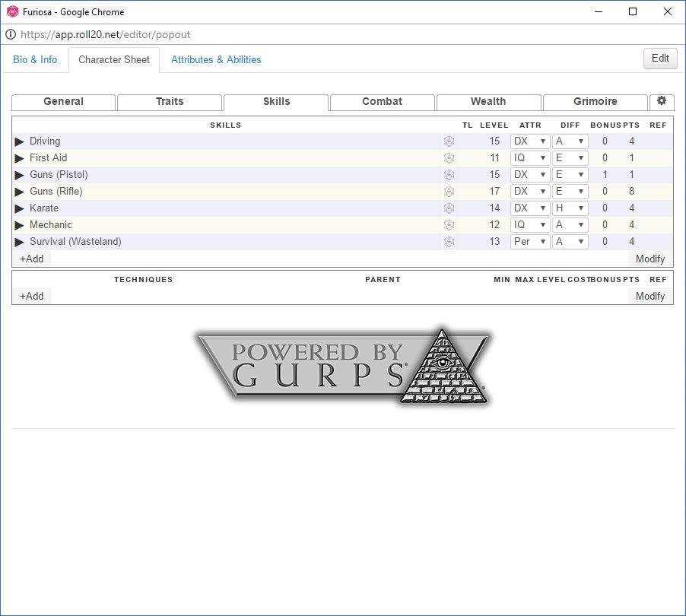Select the Character Sheet tab
The width and height of the screenshot is (686, 616).
pyautogui.click(x=114, y=59)
